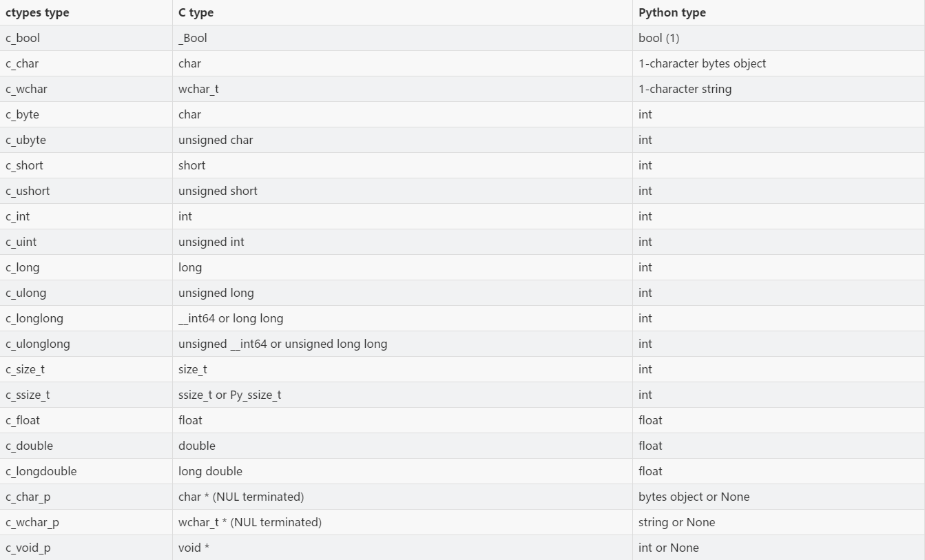This screenshot has width=925, height=560.
Task: Click the c_size_t entry
Action: point(25,369)
